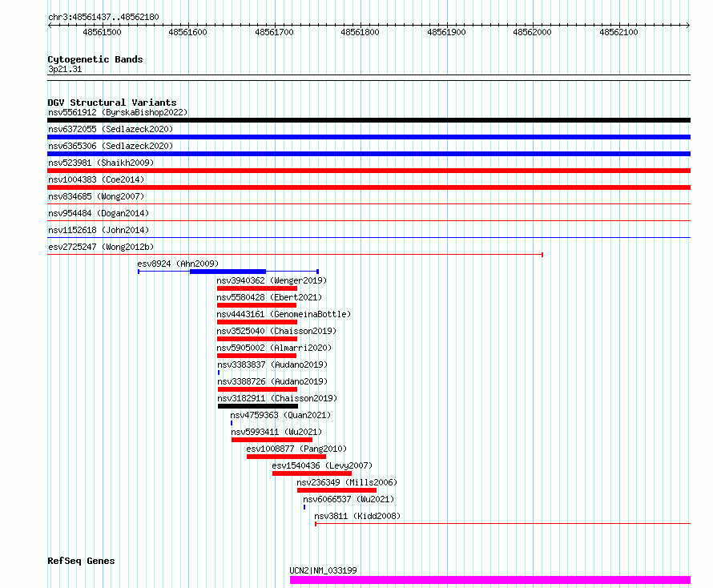Click nsv4443161 (GenomeinaBottle) label

coord(284,314)
